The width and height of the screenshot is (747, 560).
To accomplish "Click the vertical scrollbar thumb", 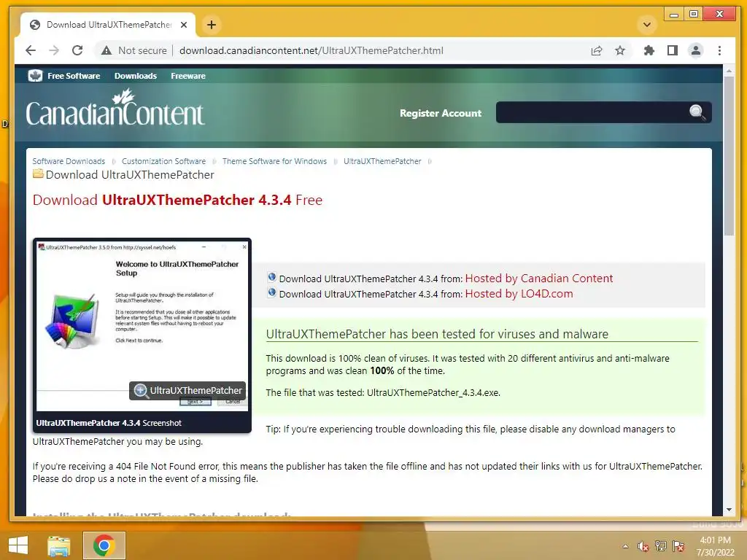I will coord(729,156).
